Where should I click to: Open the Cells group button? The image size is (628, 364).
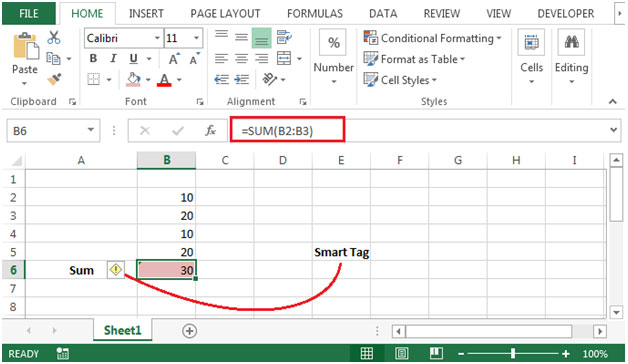point(531,56)
